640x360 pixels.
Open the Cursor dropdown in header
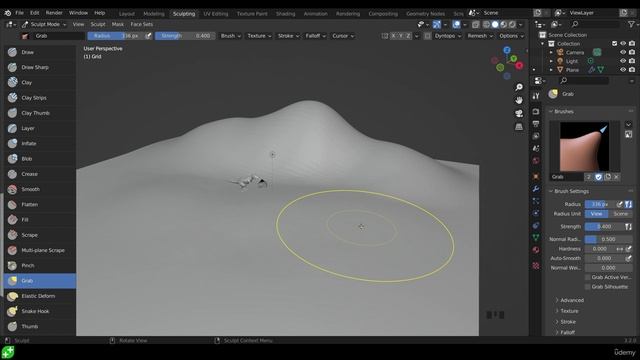(x=343, y=36)
